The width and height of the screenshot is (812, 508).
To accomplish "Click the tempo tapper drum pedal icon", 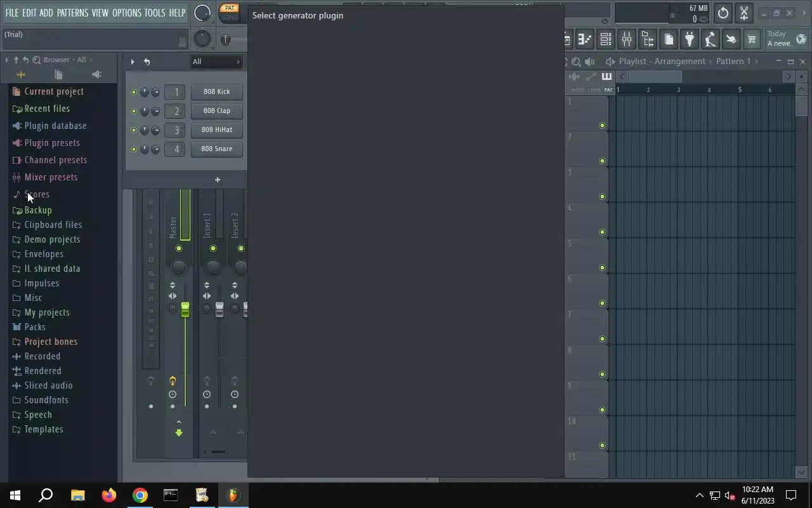I will 710,39.
